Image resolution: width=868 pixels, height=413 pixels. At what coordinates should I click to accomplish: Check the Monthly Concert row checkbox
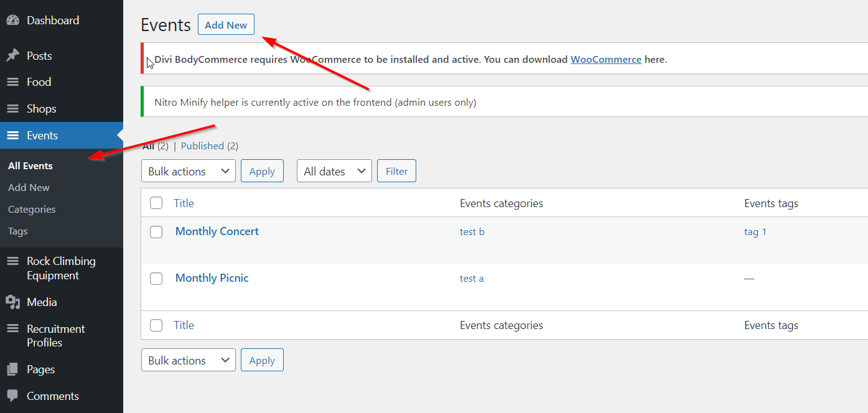pos(156,232)
